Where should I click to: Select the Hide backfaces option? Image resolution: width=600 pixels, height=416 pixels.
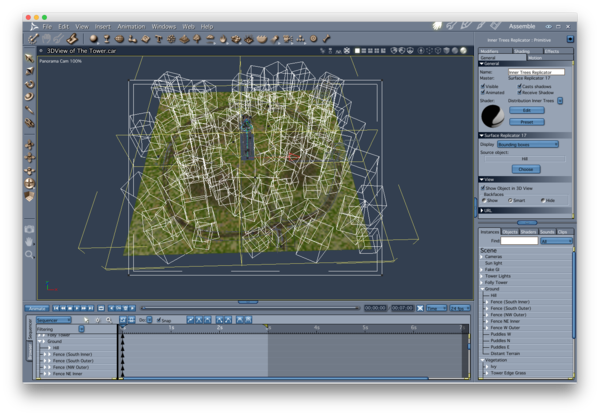[x=543, y=200]
